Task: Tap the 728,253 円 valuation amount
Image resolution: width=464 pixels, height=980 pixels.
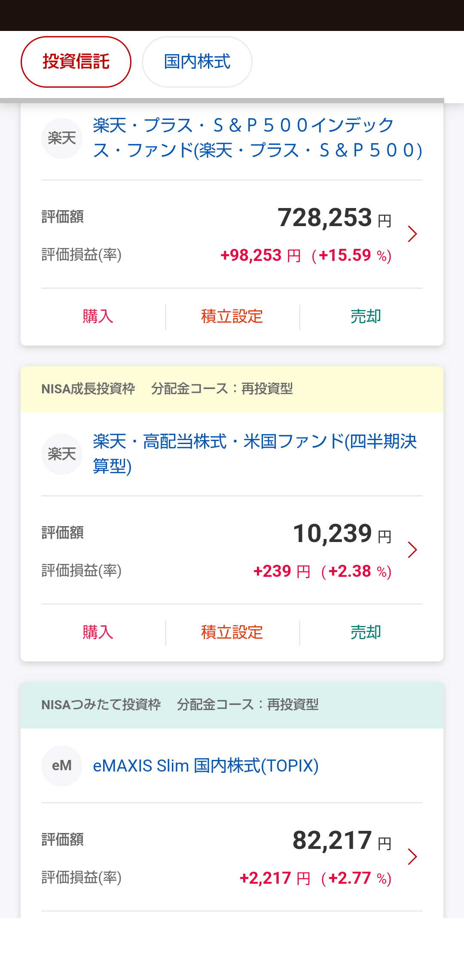Action: 334,217
